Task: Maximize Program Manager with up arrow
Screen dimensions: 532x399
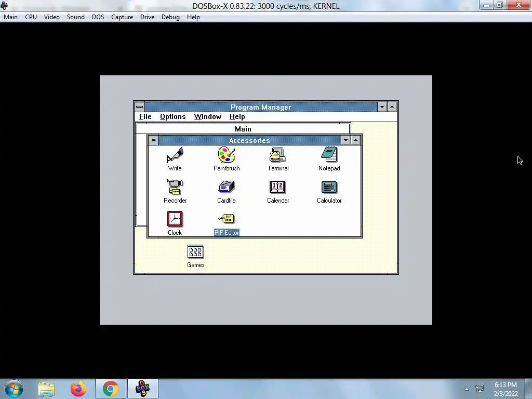Action: click(392, 107)
